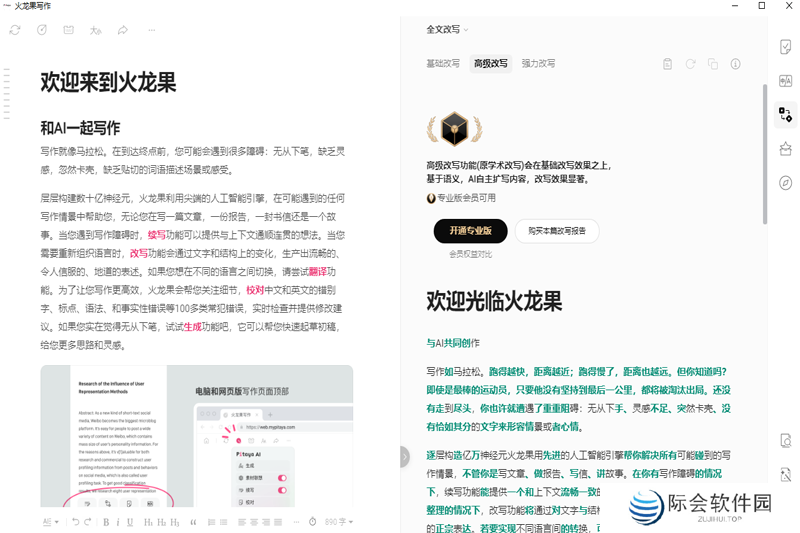Toggle italic formatting
800x533 pixels.
118,522
